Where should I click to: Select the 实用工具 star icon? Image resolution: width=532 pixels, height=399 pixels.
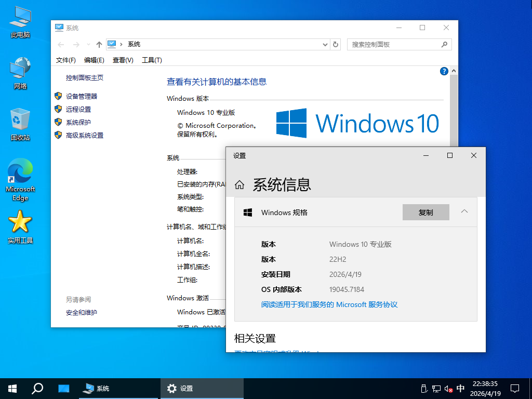(x=20, y=227)
